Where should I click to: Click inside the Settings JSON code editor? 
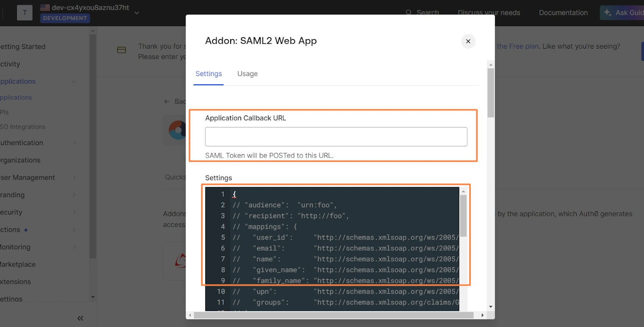332,249
